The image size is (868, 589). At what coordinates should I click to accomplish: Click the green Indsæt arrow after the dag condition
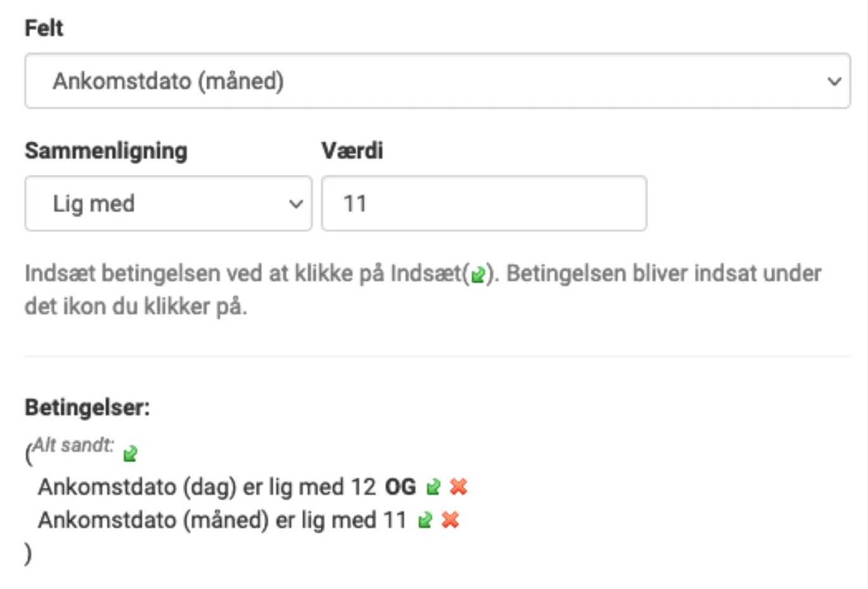(433, 487)
